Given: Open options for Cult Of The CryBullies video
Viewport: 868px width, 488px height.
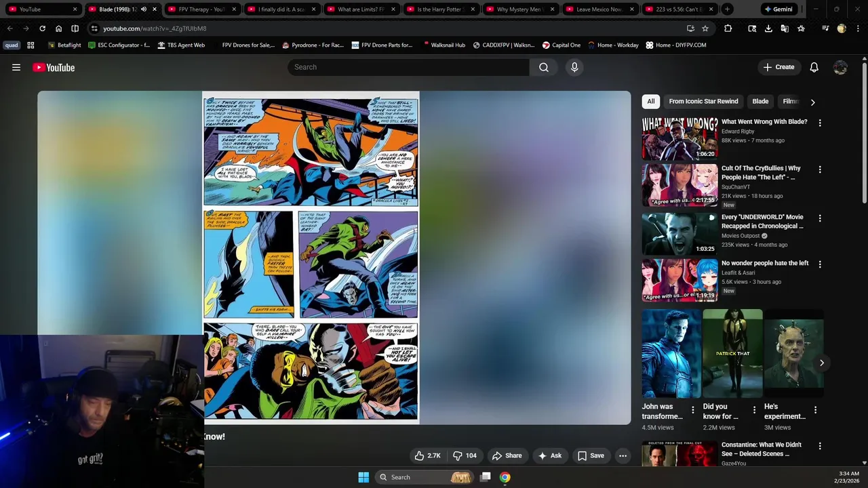Looking at the screenshot, I should 820,169.
